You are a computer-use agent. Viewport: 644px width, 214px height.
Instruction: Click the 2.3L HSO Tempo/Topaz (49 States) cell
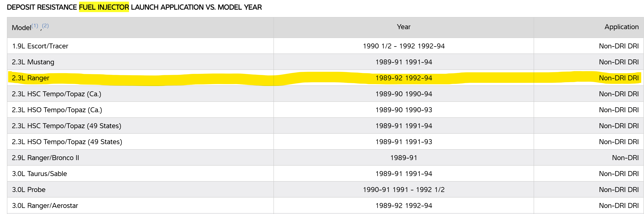tap(67, 142)
